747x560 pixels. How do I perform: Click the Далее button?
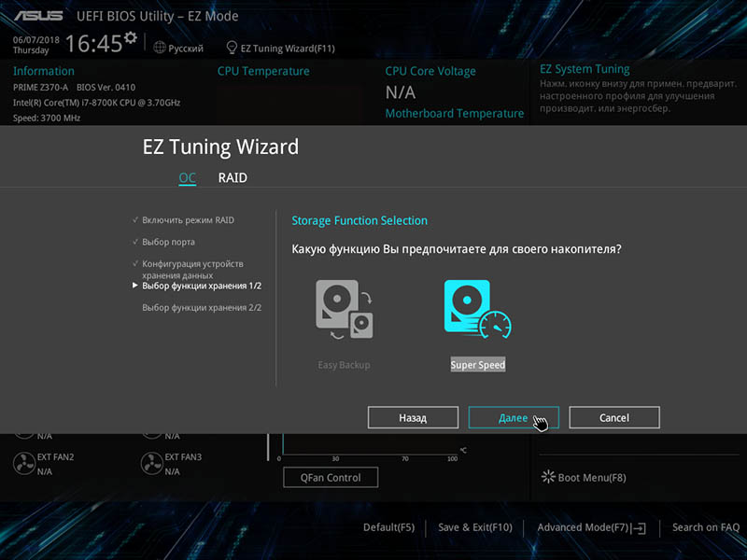point(514,417)
